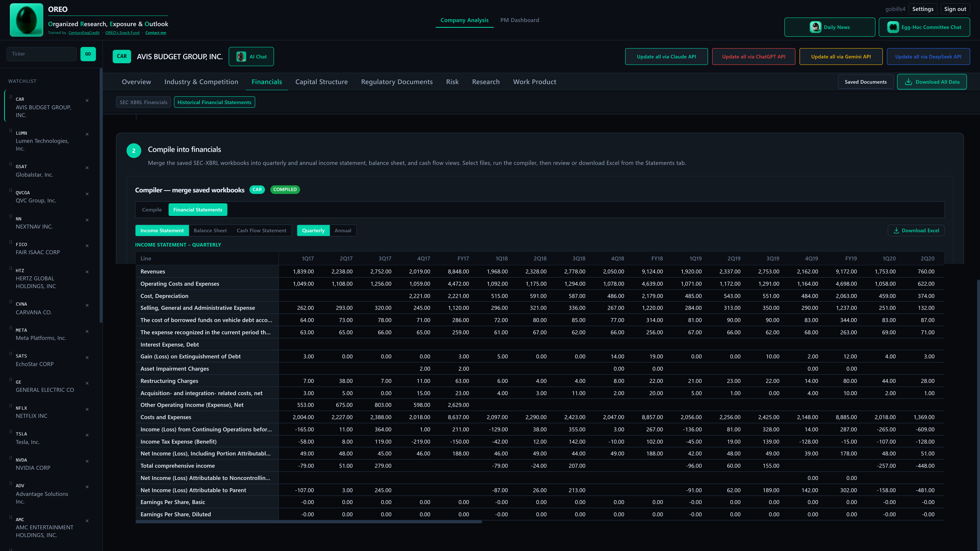Go to the Overview tab
This screenshot has width=980, height=551.
(x=136, y=82)
